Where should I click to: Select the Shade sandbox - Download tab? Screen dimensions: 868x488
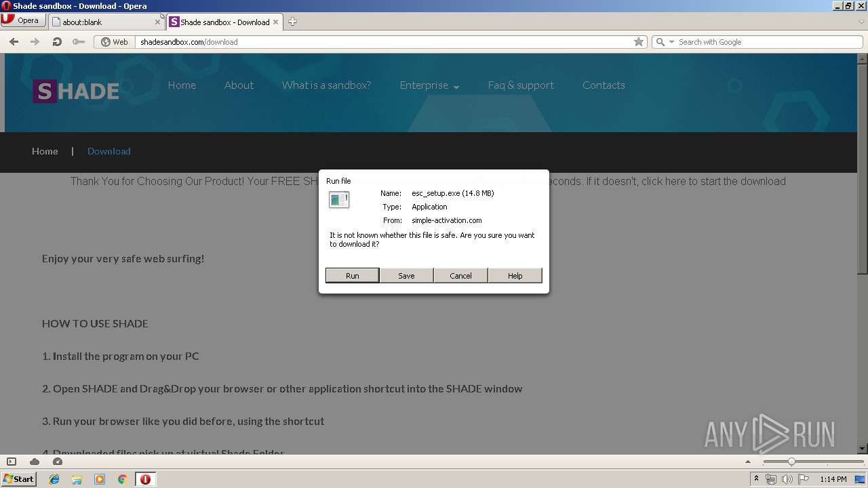[x=224, y=22]
